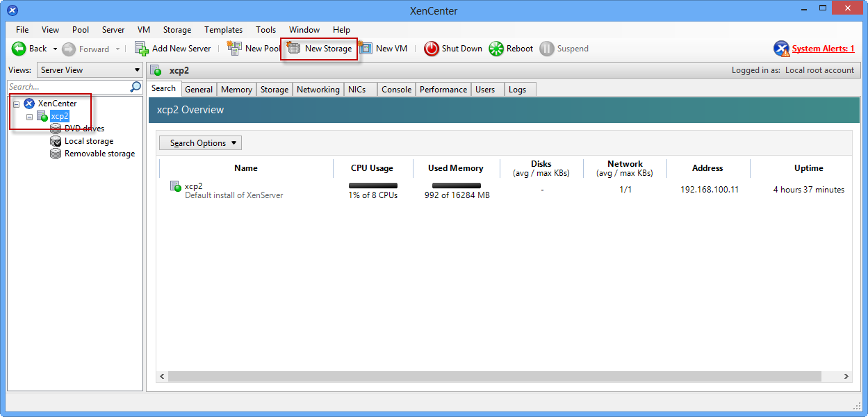This screenshot has width=868, height=417.
Task: Collapse the XenCenter tree node
Action: point(16,104)
